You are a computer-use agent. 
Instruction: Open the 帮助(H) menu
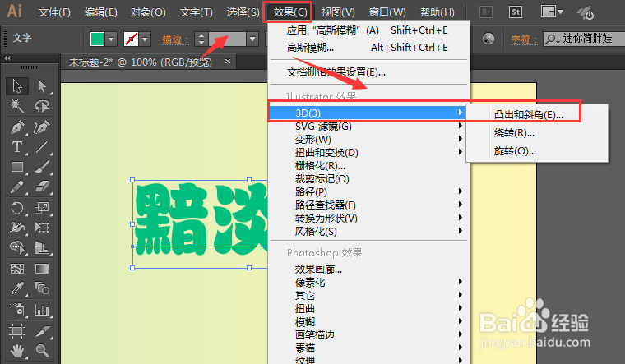437,12
